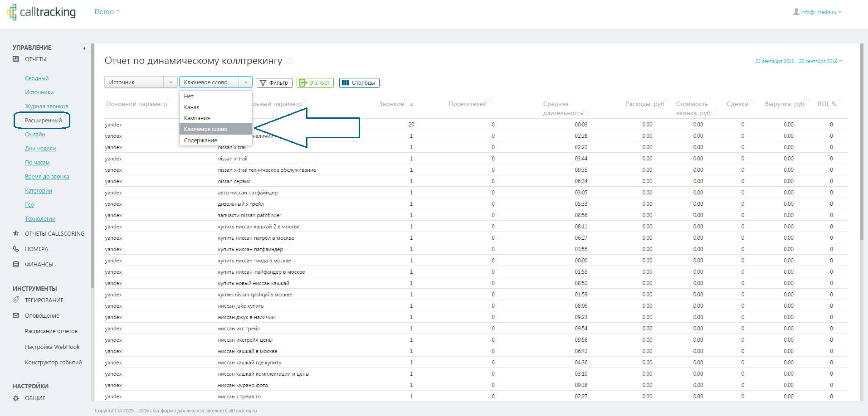This screenshot has height=416, width=868.
Task: Select Нет in the dropdown list
Action: 216,96
